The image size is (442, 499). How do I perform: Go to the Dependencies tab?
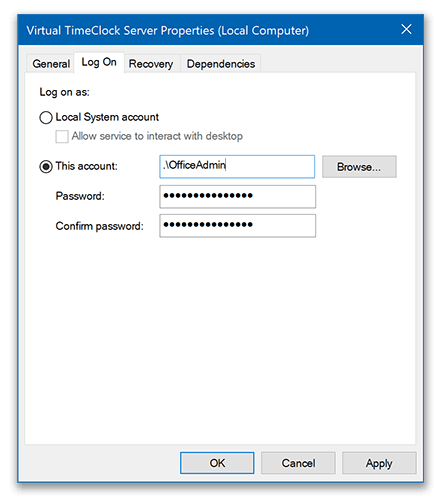coord(221,63)
